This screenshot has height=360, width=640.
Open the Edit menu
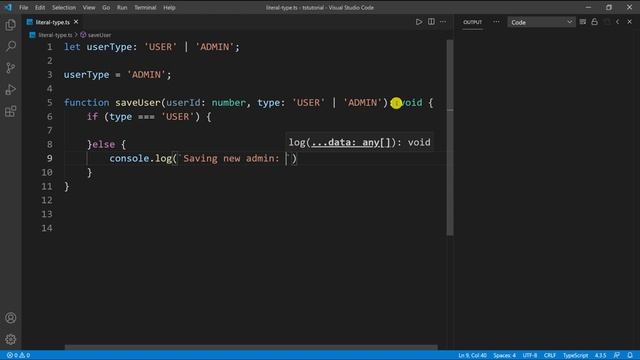point(40,7)
